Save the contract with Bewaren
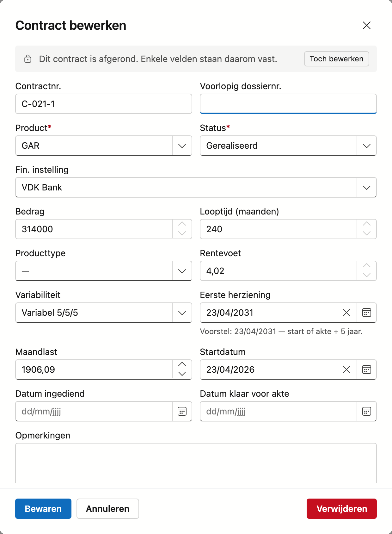Image resolution: width=392 pixels, height=534 pixels. [43, 509]
